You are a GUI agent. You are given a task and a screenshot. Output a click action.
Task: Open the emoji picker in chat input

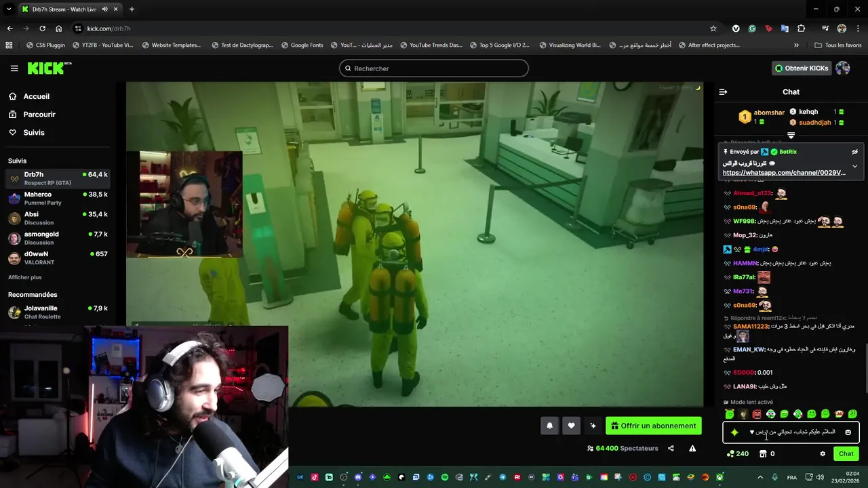pyautogui.click(x=848, y=432)
